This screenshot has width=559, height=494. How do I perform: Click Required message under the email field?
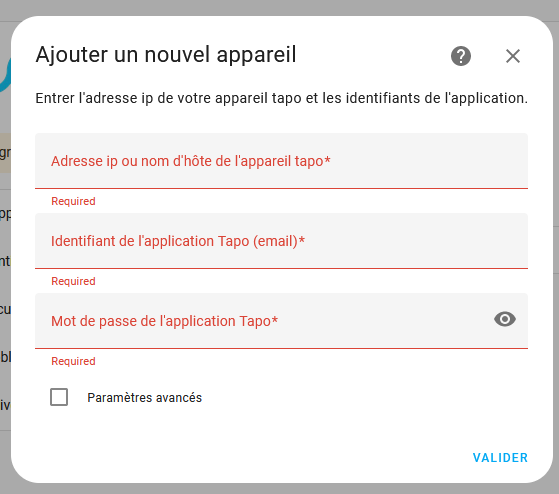tap(73, 281)
